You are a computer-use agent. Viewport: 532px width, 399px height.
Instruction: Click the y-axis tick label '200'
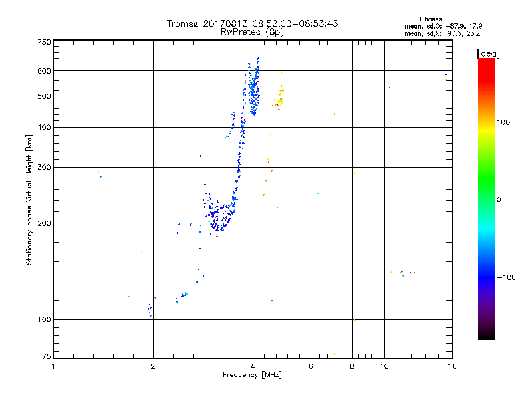click(44, 223)
